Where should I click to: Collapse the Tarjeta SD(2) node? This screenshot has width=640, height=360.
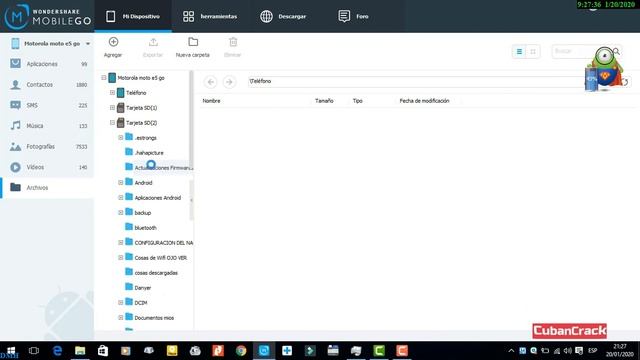pyautogui.click(x=112, y=122)
